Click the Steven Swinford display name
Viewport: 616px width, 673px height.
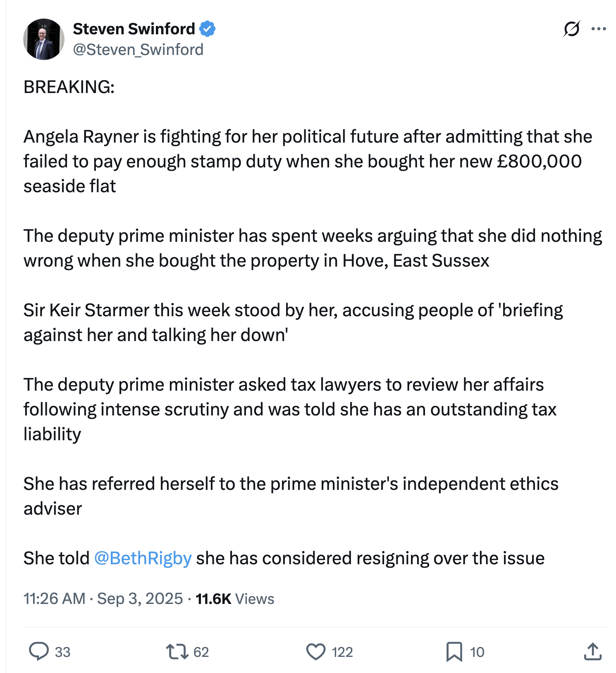tap(134, 29)
